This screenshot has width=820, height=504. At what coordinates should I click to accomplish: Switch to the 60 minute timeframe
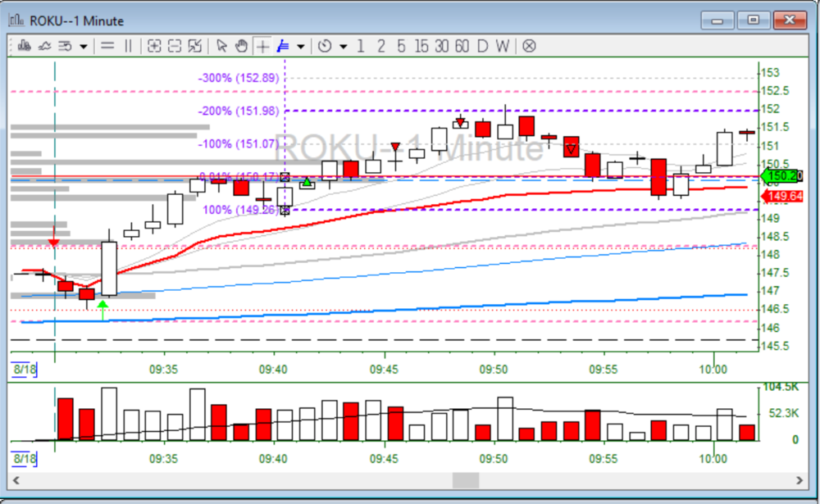pyautogui.click(x=462, y=46)
